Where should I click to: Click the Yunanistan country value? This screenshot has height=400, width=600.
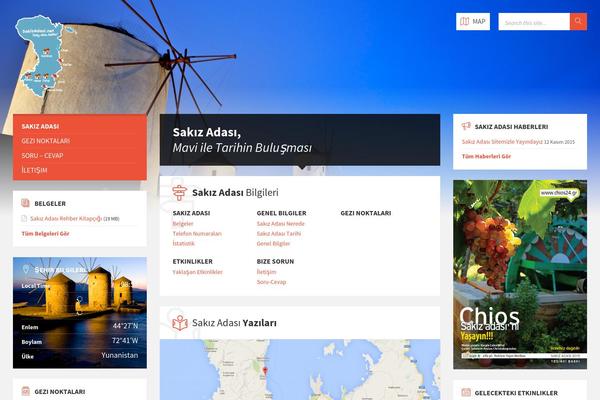(x=120, y=355)
